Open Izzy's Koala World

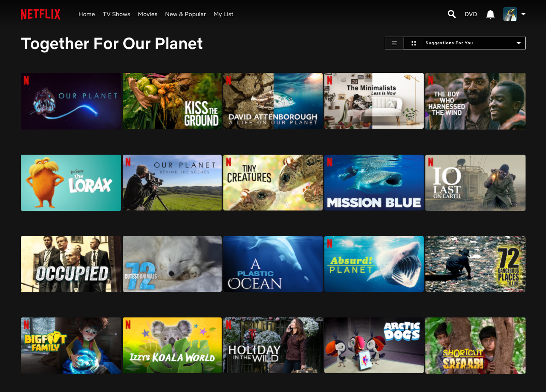[172, 346]
